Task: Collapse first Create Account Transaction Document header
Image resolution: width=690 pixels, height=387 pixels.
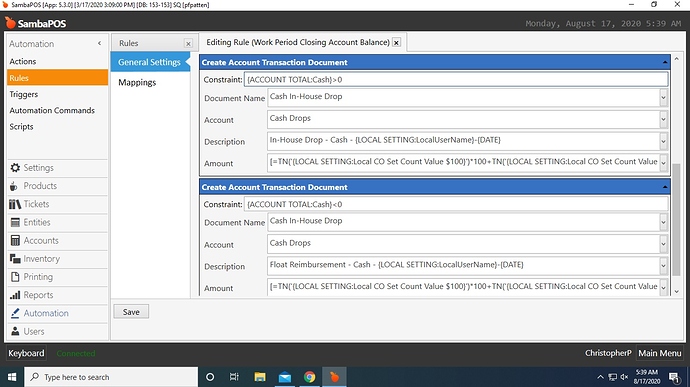Action: [664, 63]
